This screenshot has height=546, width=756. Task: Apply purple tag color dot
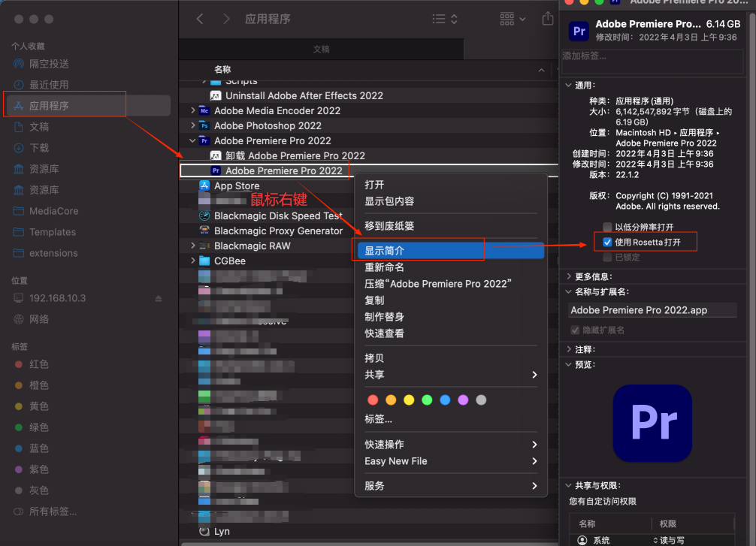(463, 400)
